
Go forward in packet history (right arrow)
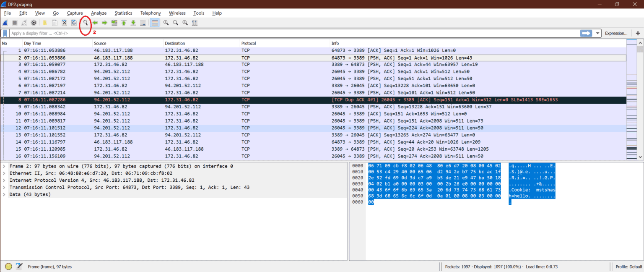[x=105, y=23]
